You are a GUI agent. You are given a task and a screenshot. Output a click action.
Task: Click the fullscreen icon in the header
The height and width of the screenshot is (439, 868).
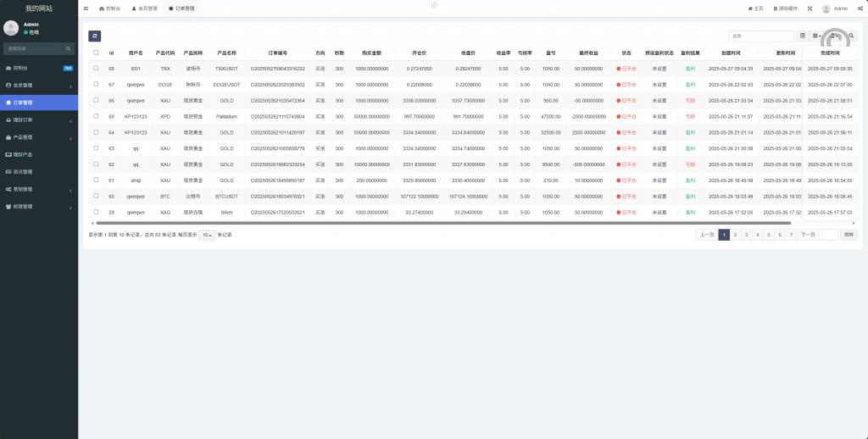tap(810, 8)
